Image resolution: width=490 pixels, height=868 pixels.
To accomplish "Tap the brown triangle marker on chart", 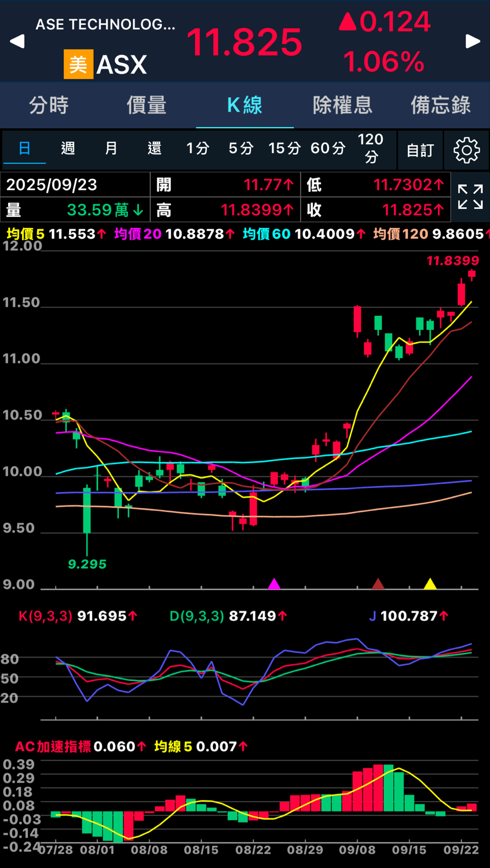I will point(378,584).
